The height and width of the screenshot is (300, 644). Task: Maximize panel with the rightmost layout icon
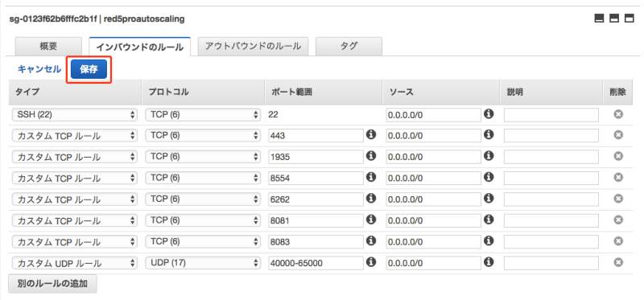tap(630, 18)
